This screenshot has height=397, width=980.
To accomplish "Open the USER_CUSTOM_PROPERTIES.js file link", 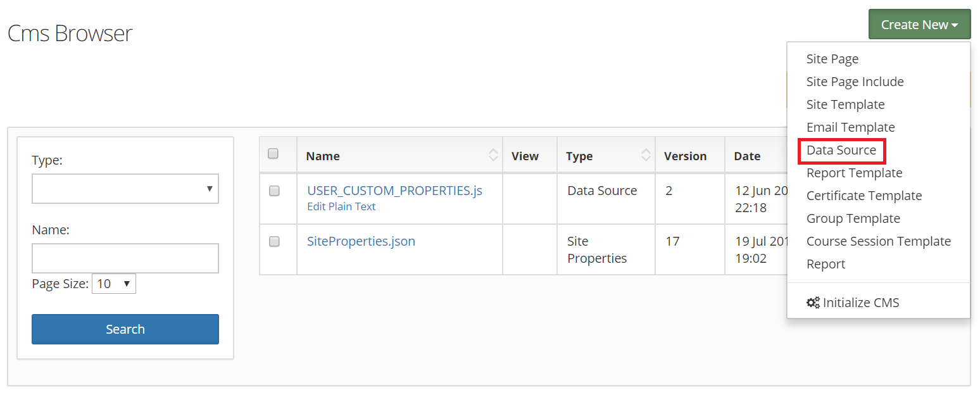I will tap(394, 190).
